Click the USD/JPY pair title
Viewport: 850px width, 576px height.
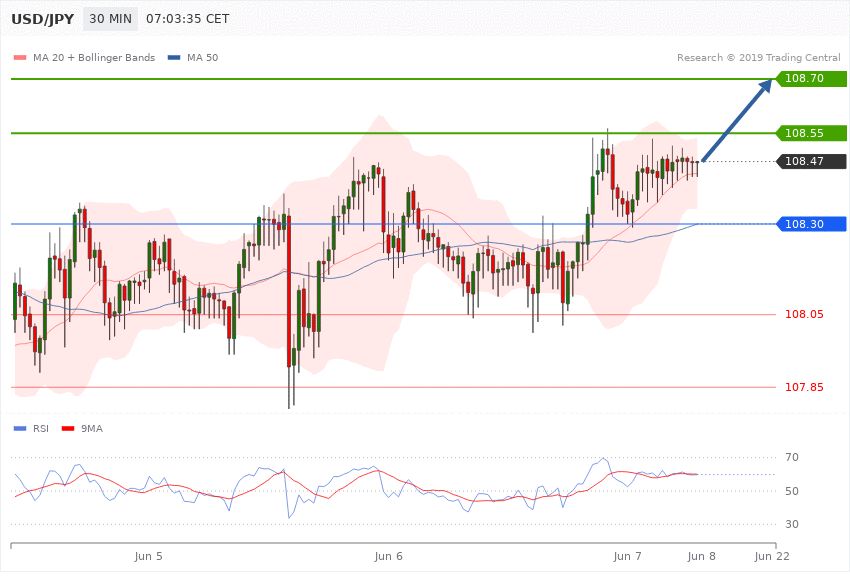pos(42,19)
